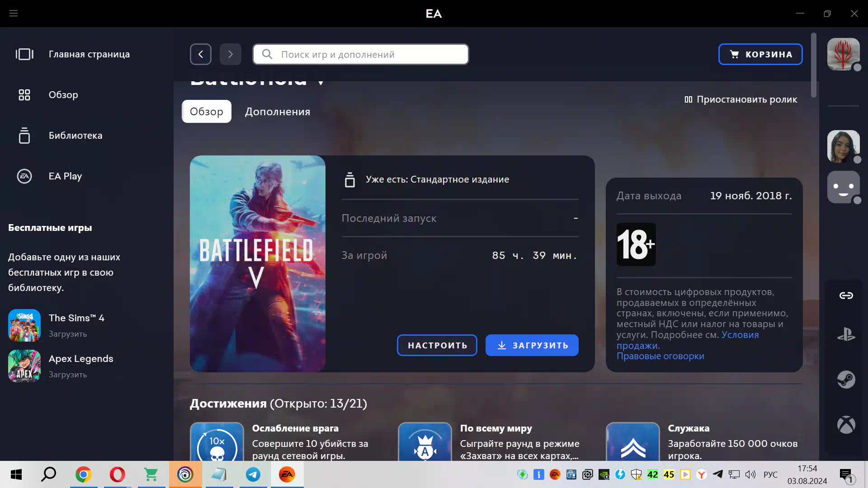The height and width of the screenshot is (488, 868).
Task: Click the За игрой playtime value
Action: (534, 255)
